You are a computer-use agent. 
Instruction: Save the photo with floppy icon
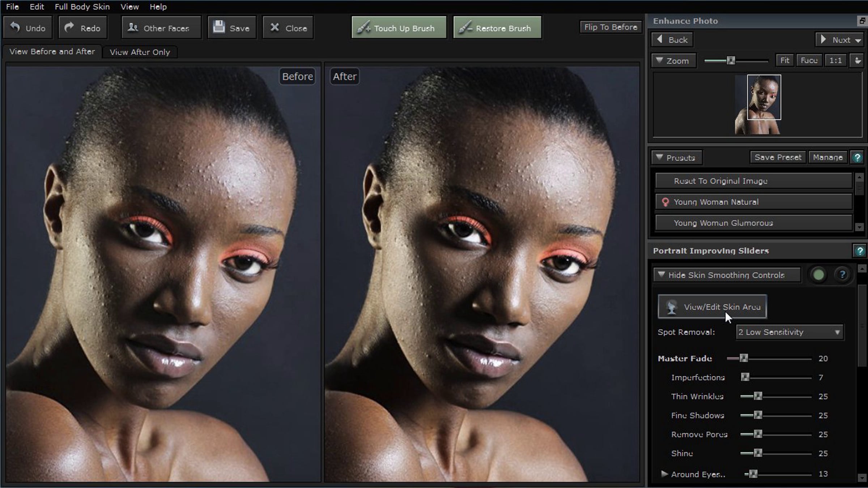[x=232, y=28]
